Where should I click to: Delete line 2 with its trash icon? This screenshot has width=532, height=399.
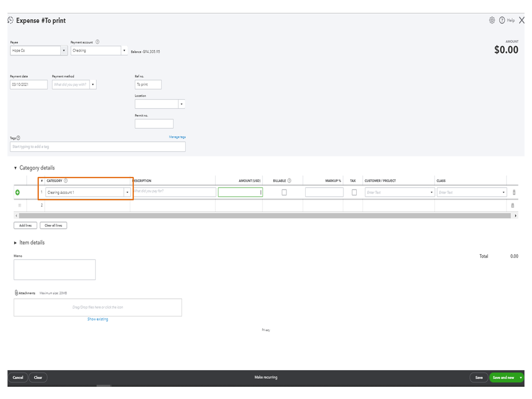point(512,205)
